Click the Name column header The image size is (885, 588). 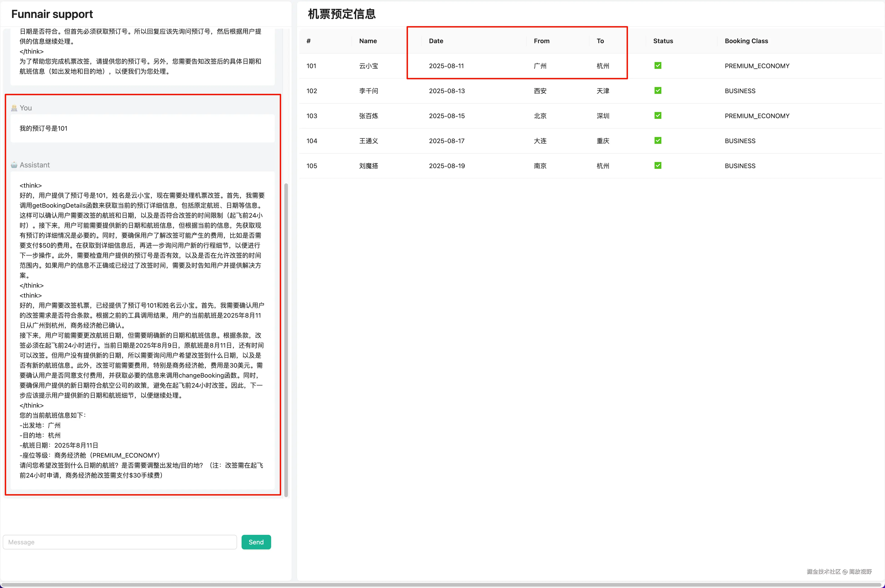coord(368,41)
